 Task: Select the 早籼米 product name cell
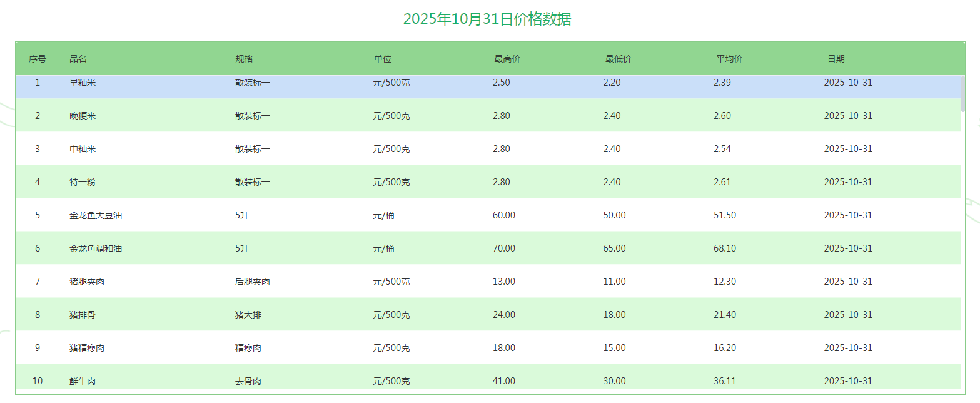click(83, 83)
